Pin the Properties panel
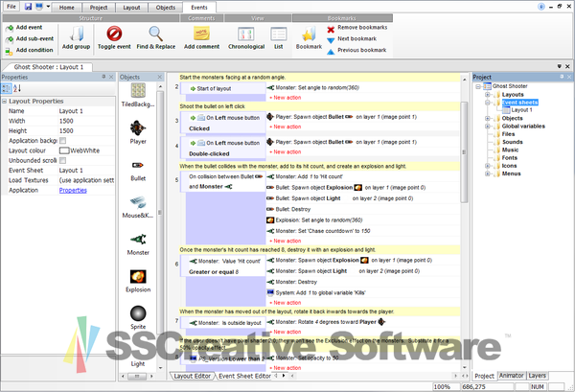 (103, 77)
